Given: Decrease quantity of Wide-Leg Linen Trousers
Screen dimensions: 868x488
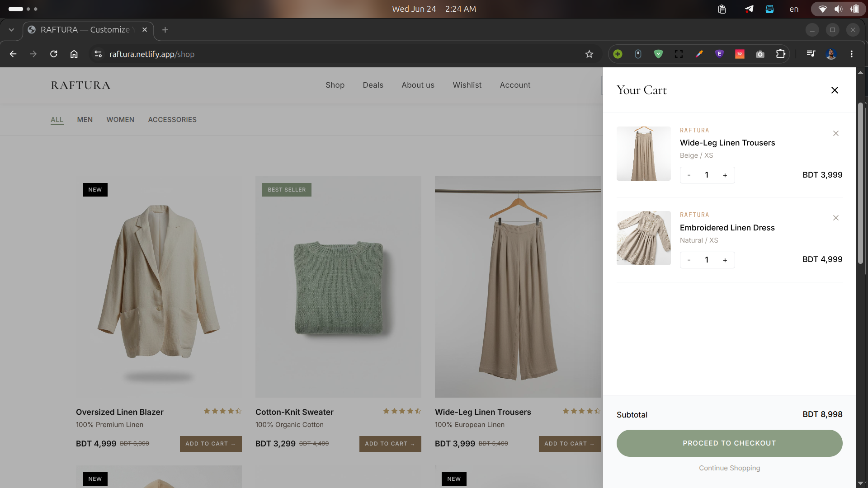Looking at the screenshot, I should [x=689, y=175].
